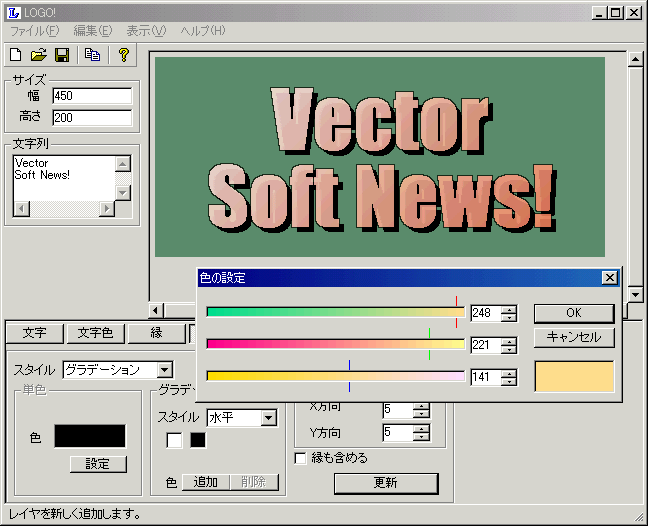Open the 表示(V) menu

pos(146,31)
